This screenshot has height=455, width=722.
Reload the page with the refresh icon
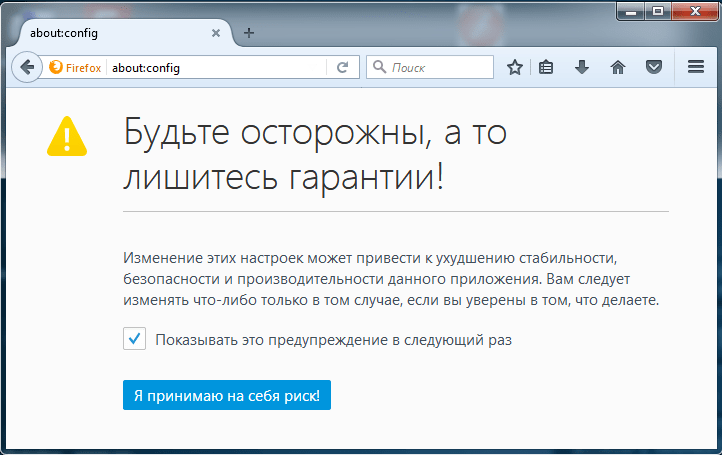point(342,68)
